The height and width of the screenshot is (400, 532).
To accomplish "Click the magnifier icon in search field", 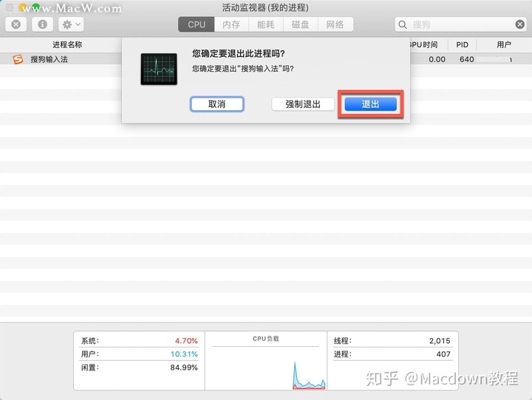I will (x=403, y=24).
